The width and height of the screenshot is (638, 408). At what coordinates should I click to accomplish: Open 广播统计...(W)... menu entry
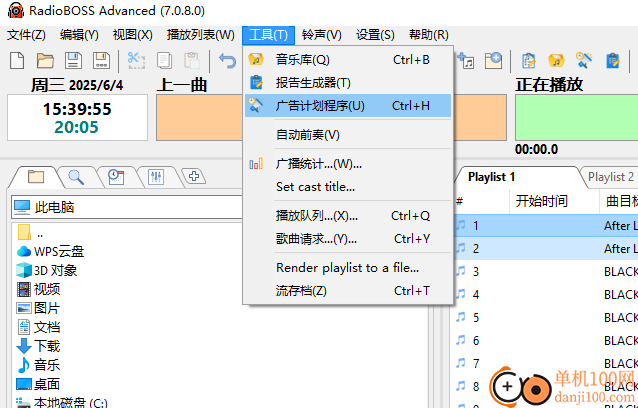tap(348, 164)
